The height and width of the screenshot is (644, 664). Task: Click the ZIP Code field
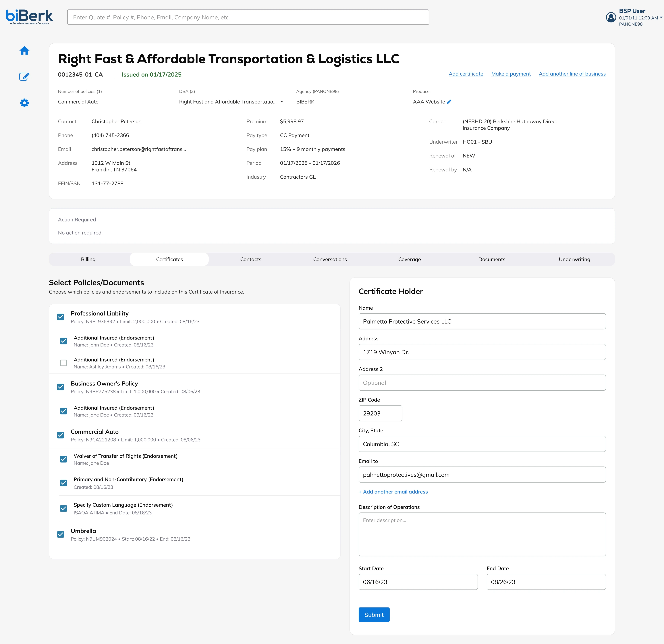[381, 413]
